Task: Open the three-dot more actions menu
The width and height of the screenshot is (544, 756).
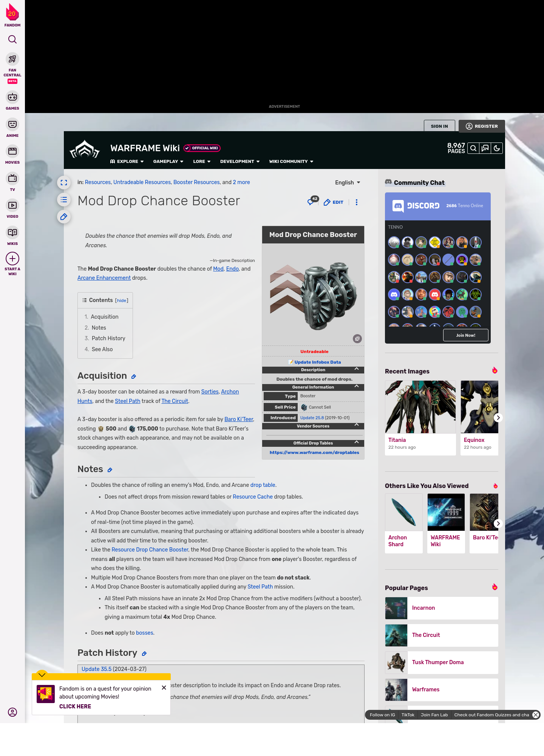Action: [x=357, y=202]
